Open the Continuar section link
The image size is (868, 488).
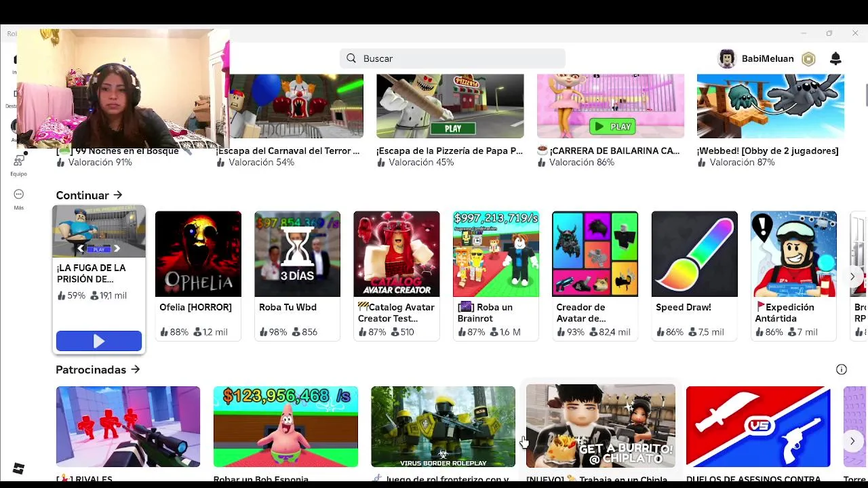pyautogui.click(x=89, y=195)
